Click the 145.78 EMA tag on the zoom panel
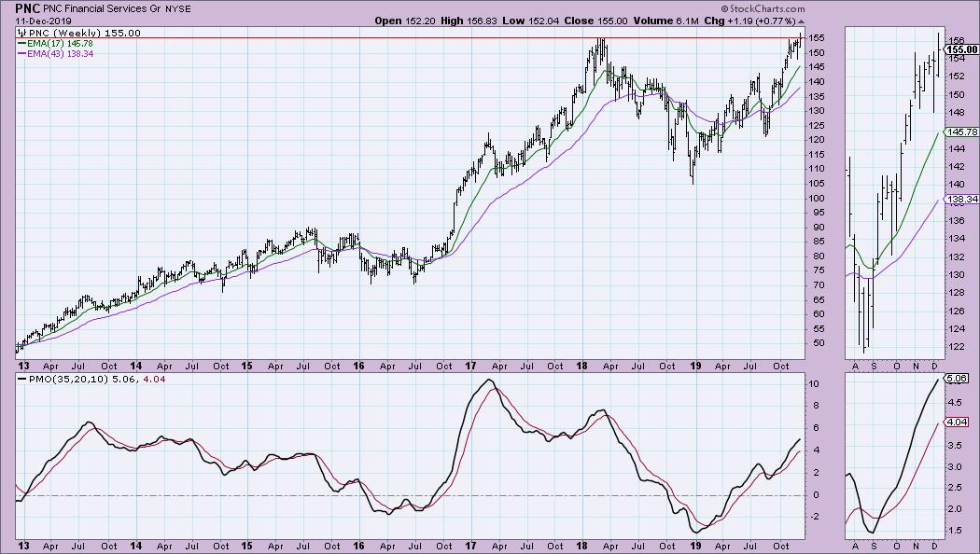The image size is (980, 554). tap(960, 132)
